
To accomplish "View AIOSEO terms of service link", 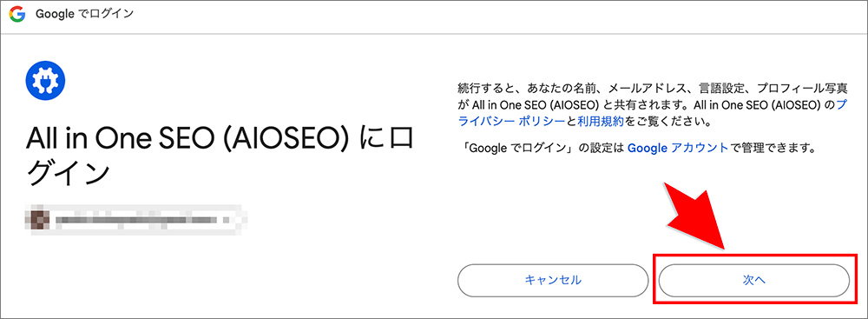I will coord(601,121).
